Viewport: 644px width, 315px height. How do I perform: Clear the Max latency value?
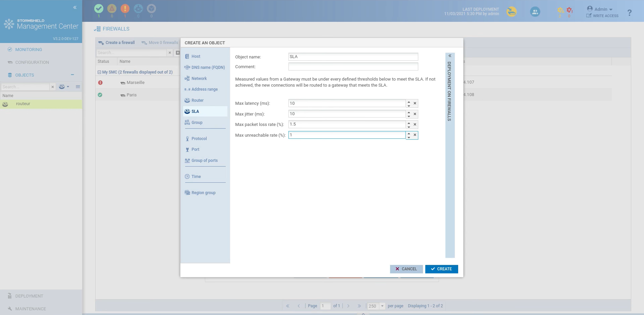click(x=415, y=103)
